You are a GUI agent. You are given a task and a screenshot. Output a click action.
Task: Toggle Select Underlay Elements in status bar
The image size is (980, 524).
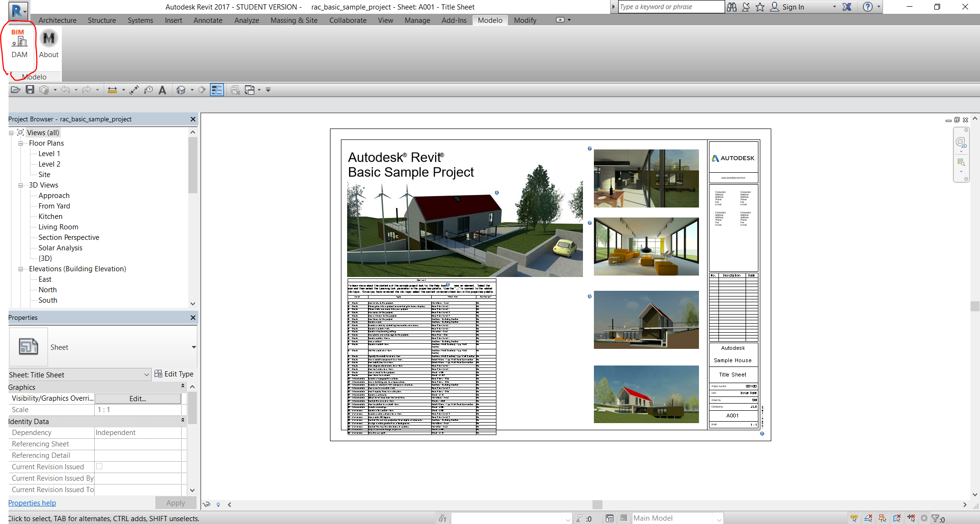point(868,518)
